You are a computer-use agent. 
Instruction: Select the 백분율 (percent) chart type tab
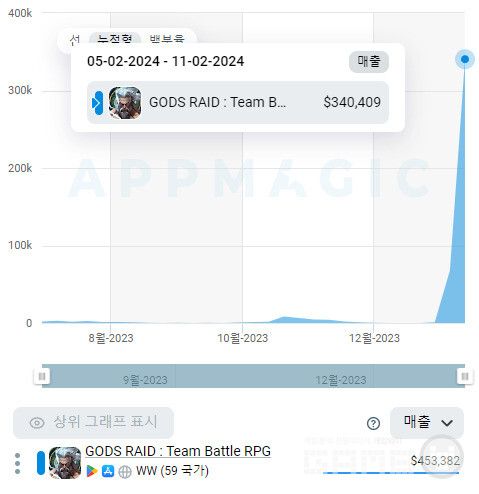point(167,39)
